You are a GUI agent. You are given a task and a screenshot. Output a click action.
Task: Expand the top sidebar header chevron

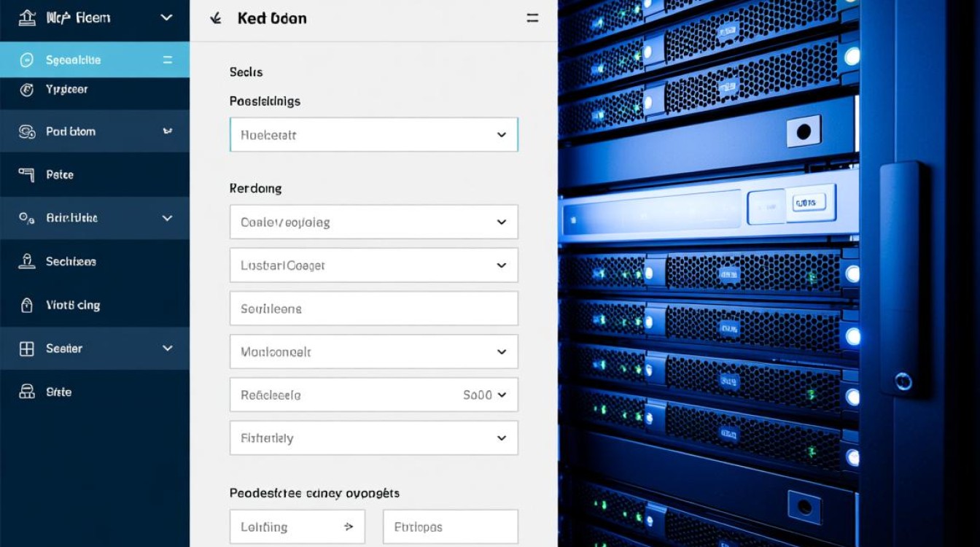pos(166,18)
